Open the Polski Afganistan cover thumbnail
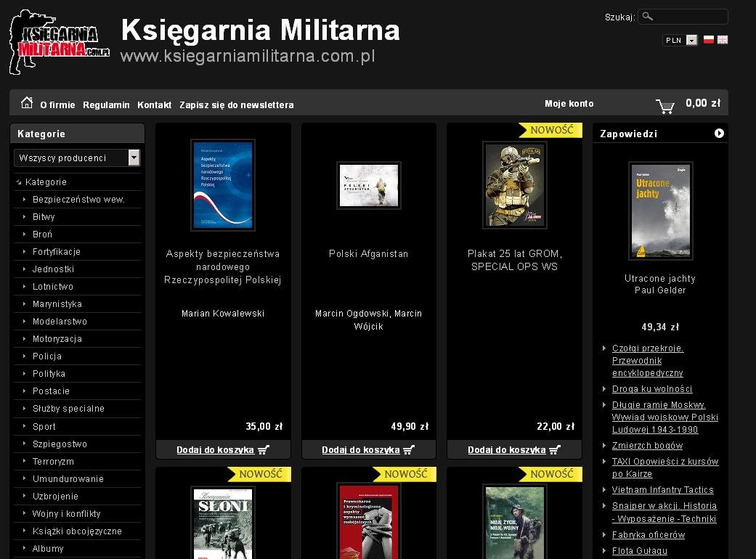This screenshot has height=559, width=756. coord(368,186)
